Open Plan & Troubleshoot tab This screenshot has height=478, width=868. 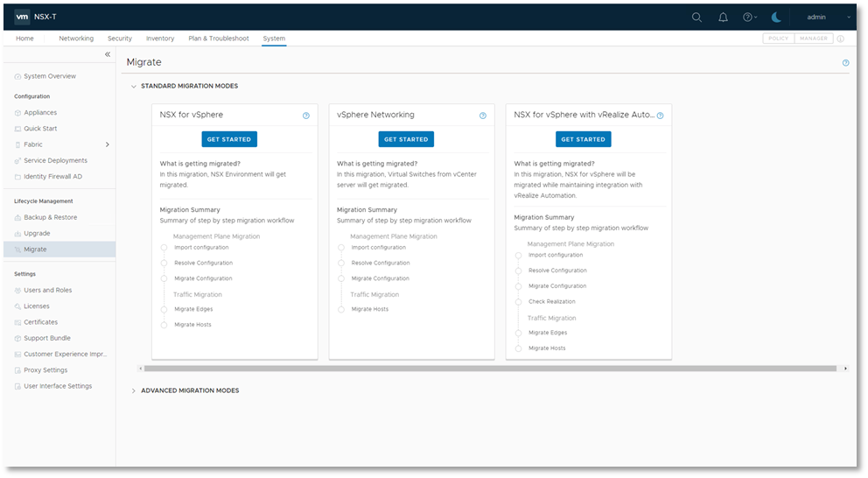[x=219, y=39]
